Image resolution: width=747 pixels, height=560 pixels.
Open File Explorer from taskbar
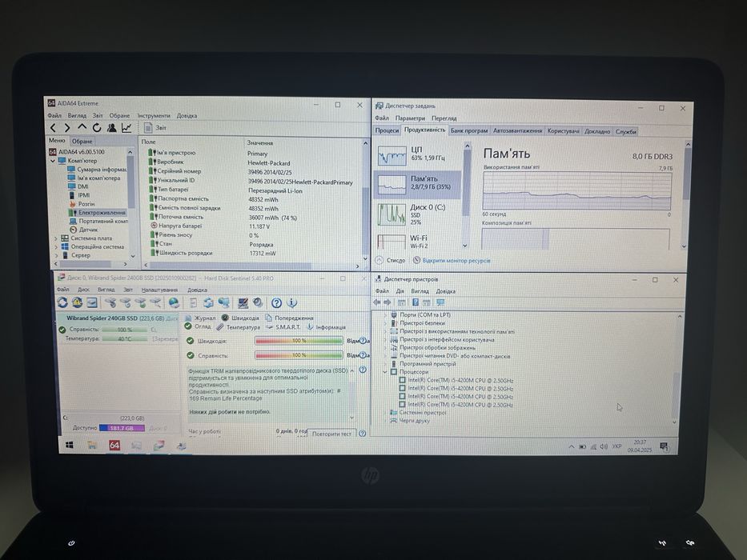(92, 446)
